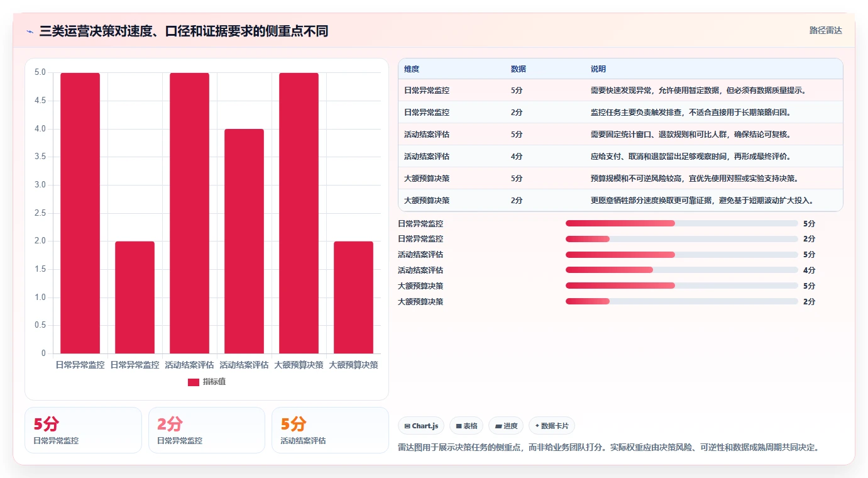Image resolution: width=868 pixels, height=478 pixels.
Task: Click the 维度 table column header
Action: click(412, 69)
